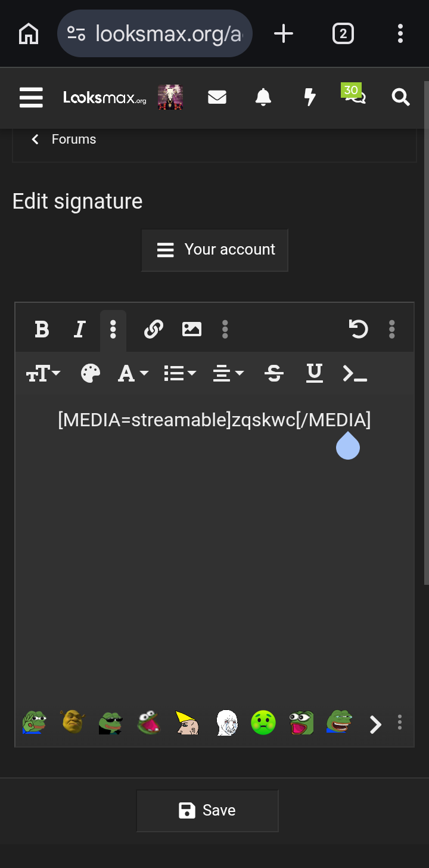Open the chat icon showing 30 messages
429x868 pixels.
click(355, 99)
